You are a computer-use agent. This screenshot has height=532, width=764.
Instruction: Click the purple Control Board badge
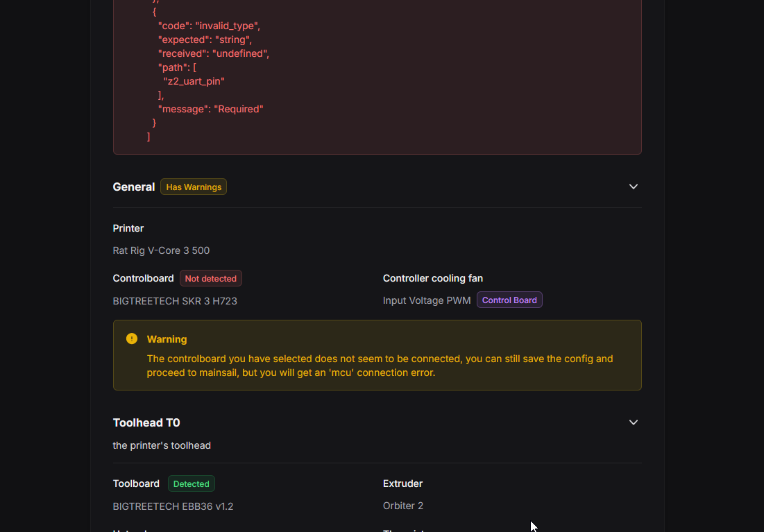[x=509, y=300]
